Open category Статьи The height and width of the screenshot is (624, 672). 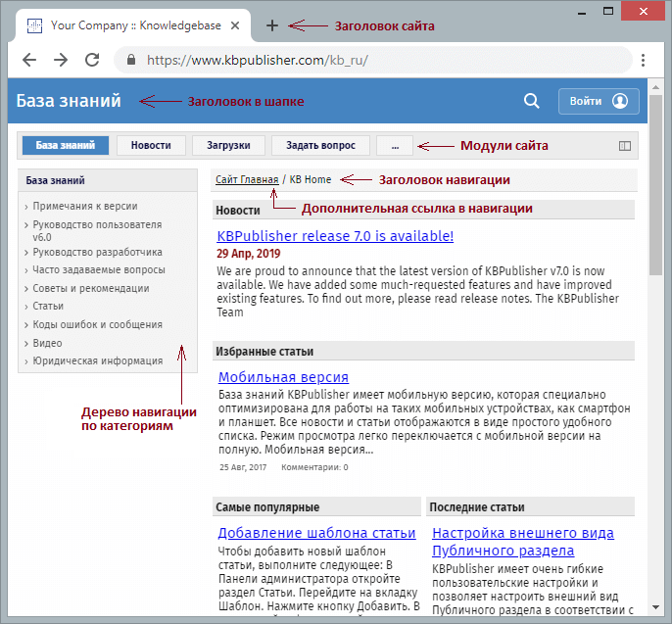coord(48,306)
